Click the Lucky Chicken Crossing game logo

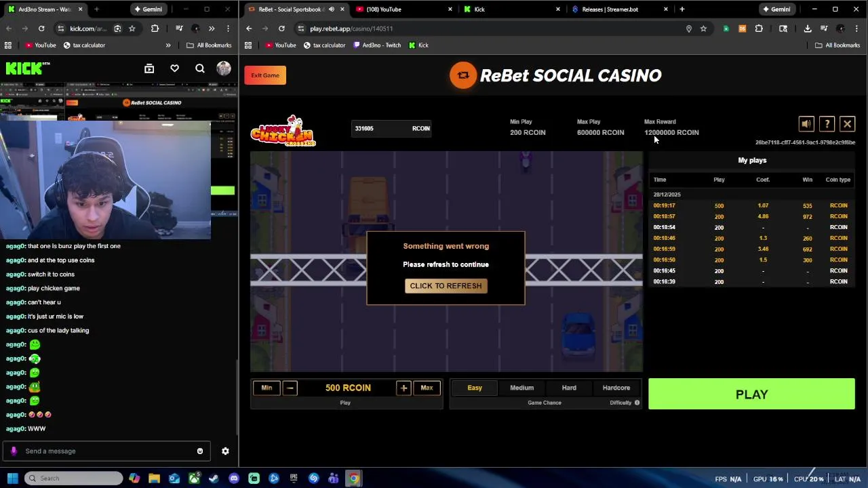[x=283, y=131]
